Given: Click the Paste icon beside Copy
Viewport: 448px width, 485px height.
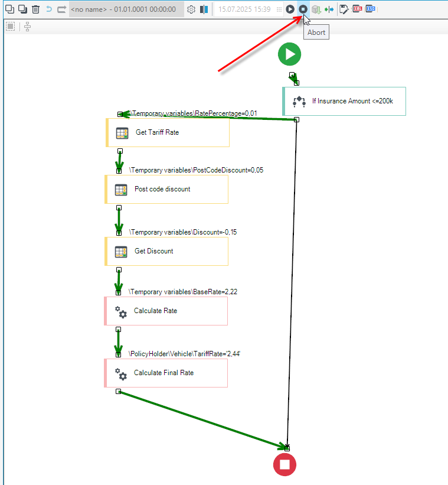Looking at the screenshot, I should pos(22,9).
